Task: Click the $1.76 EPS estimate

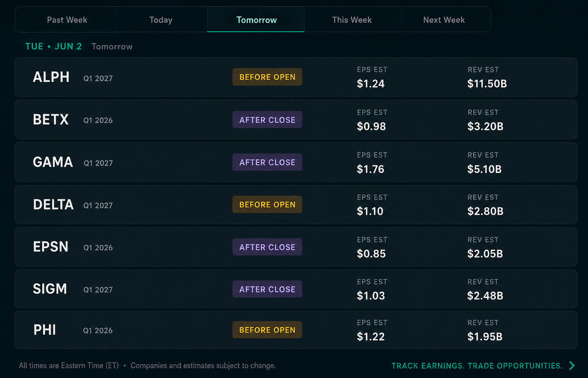Action: (x=370, y=169)
